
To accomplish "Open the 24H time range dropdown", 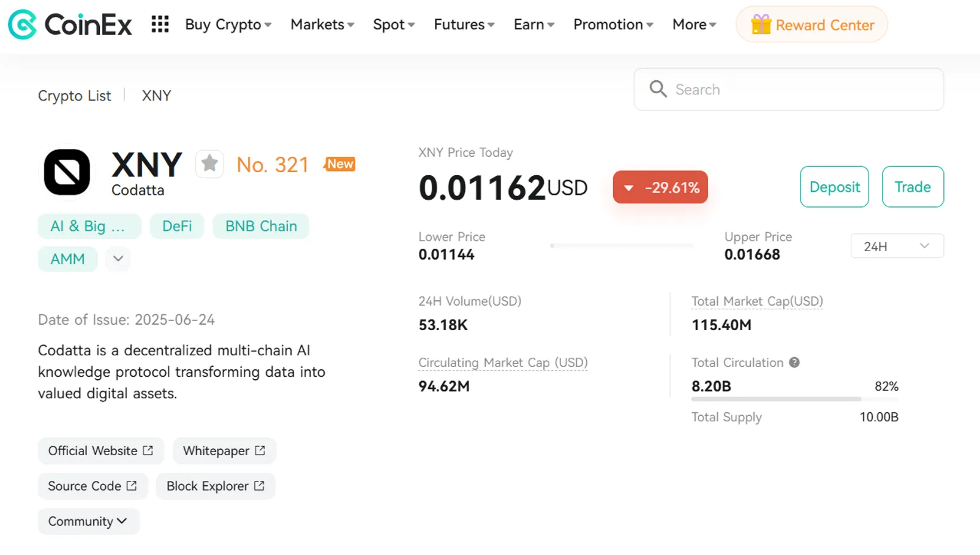I will tap(897, 246).
